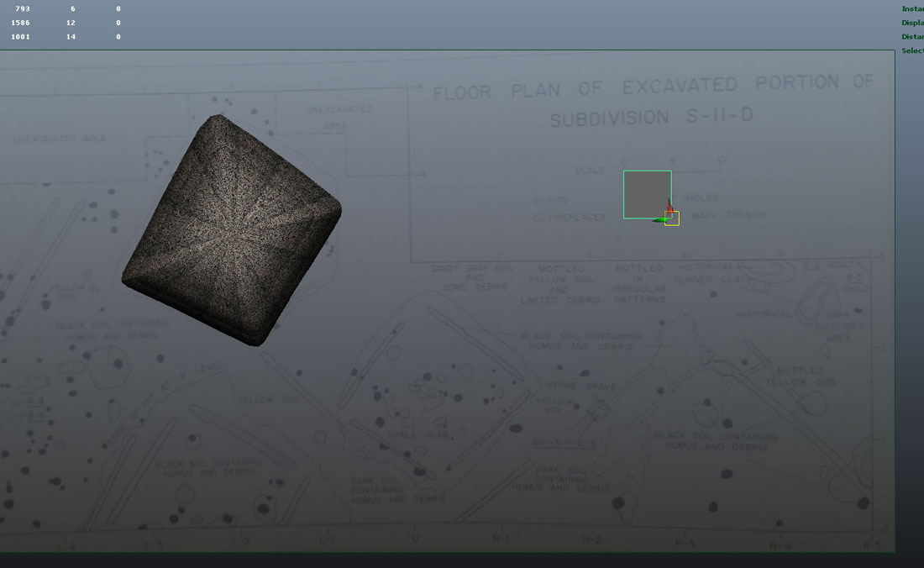Click the "UNEXCAVATED AREA" label on plan's left side
This screenshot has width=924, height=568.
coord(60,139)
